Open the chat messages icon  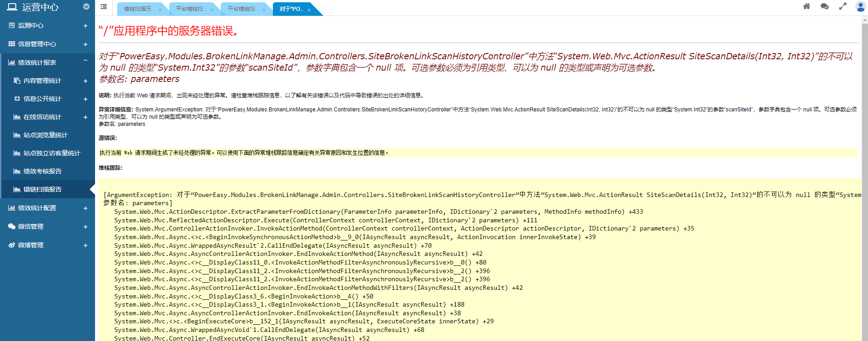[x=825, y=6]
